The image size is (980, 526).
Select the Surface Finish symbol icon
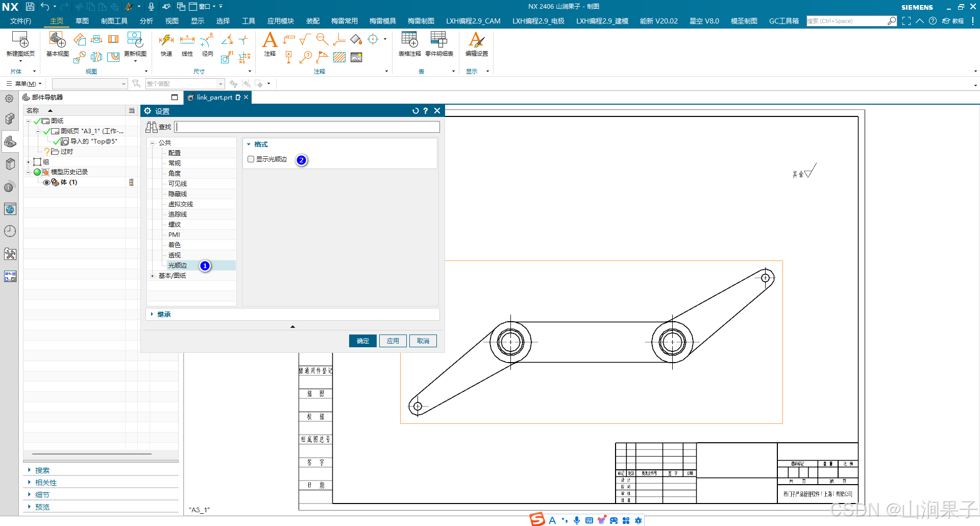[x=305, y=40]
